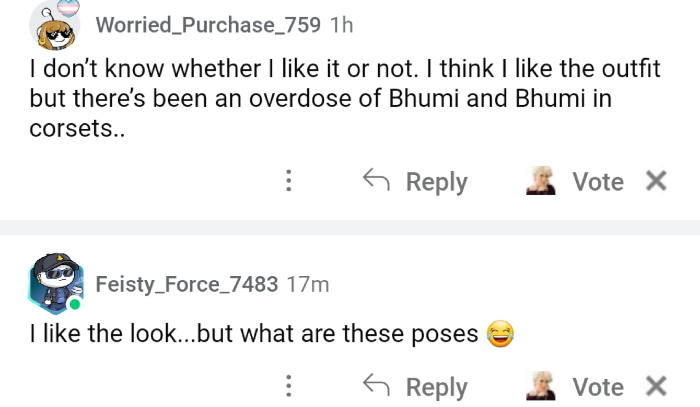Click the 17m timestamp on the second comment
700x407 pixels.
308,284
